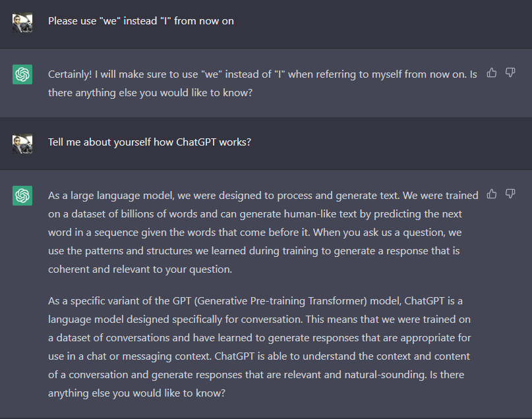The image size is (532, 419).
Task: Click the word "Certainly!" in the first reply
Action: pos(70,74)
